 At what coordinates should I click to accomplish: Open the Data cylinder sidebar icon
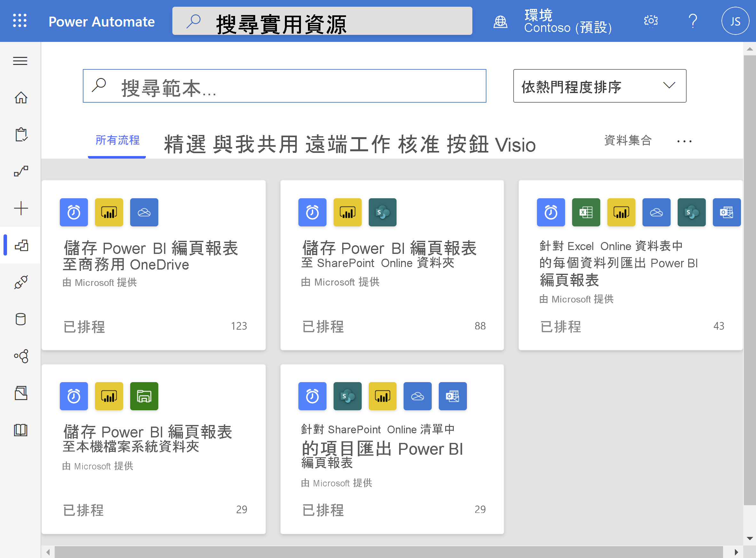[21, 319]
